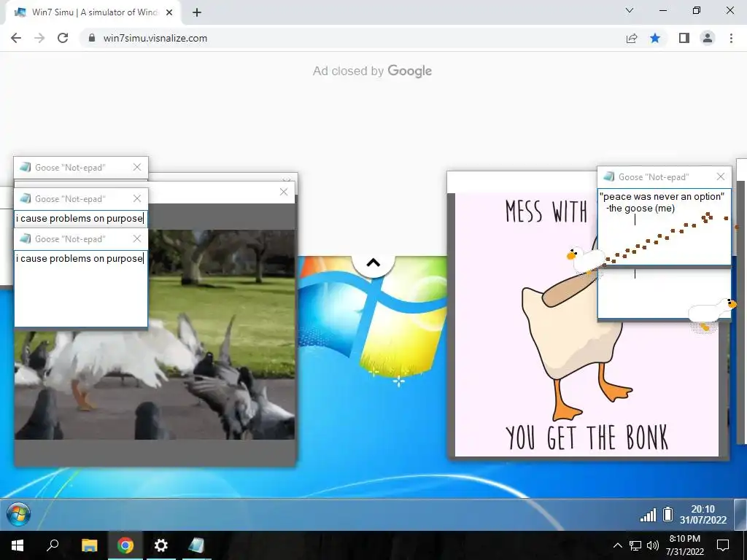View site info lock icon
The width and height of the screenshot is (747, 560).
coord(92,38)
